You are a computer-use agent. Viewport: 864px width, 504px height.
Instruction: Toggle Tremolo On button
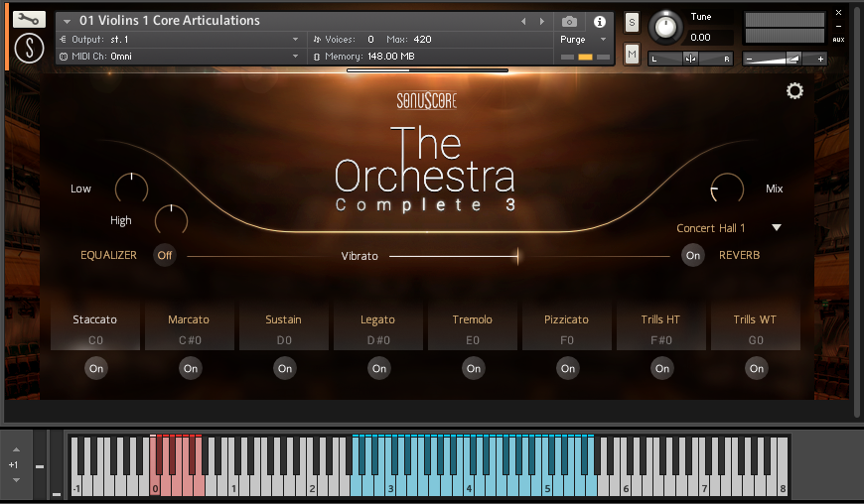(474, 369)
